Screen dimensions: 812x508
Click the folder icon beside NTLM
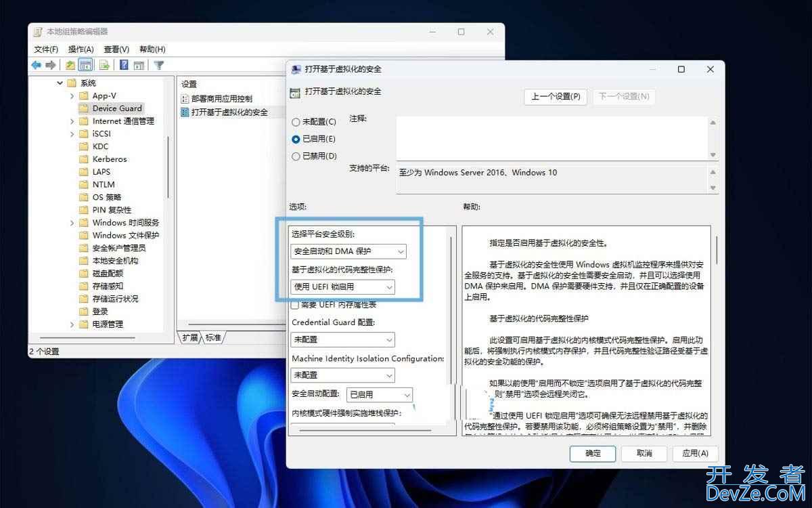click(x=84, y=184)
